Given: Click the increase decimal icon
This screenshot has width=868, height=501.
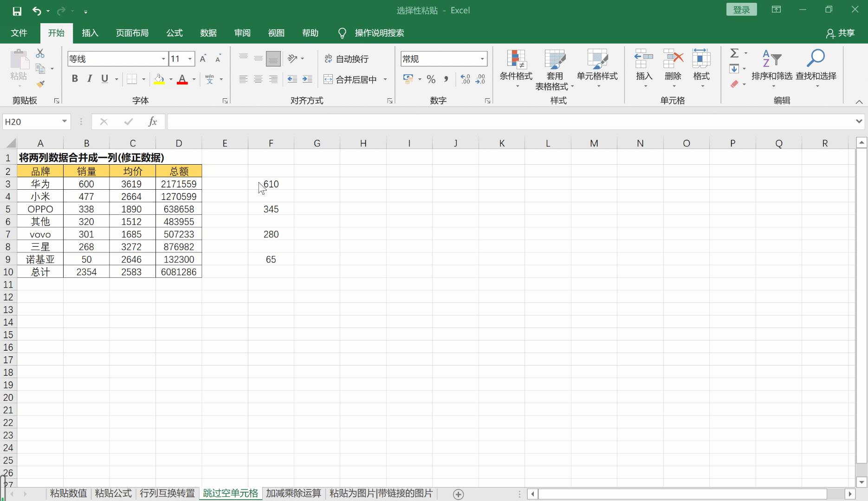Looking at the screenshot, I should 465,79.
